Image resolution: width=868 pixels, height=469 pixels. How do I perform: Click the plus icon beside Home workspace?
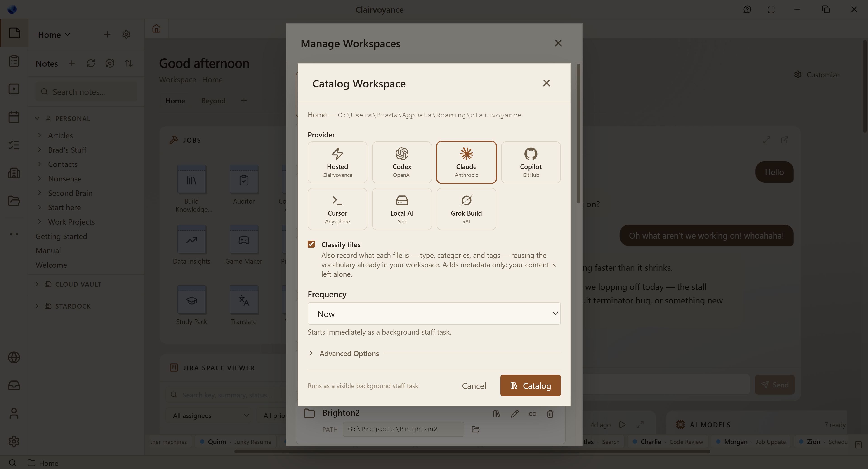pos(107,34)
